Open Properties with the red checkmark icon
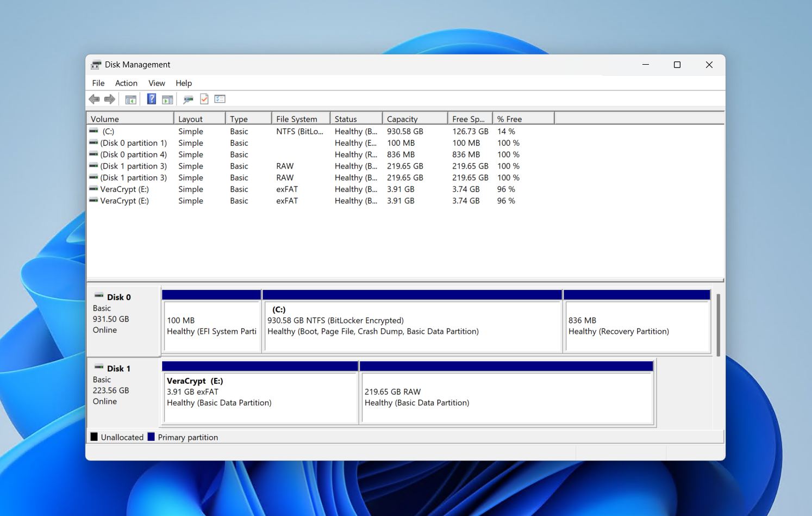 (x=204, y=99)
